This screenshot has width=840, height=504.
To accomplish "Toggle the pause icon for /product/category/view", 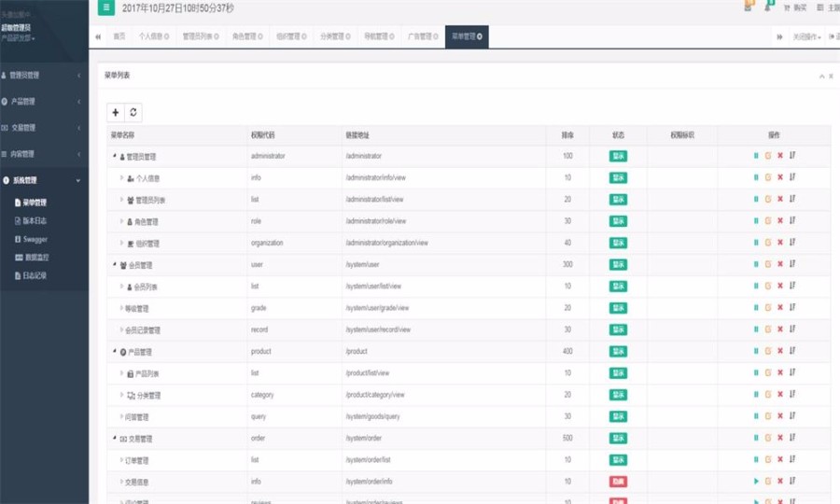I will (x=756, y=395).
